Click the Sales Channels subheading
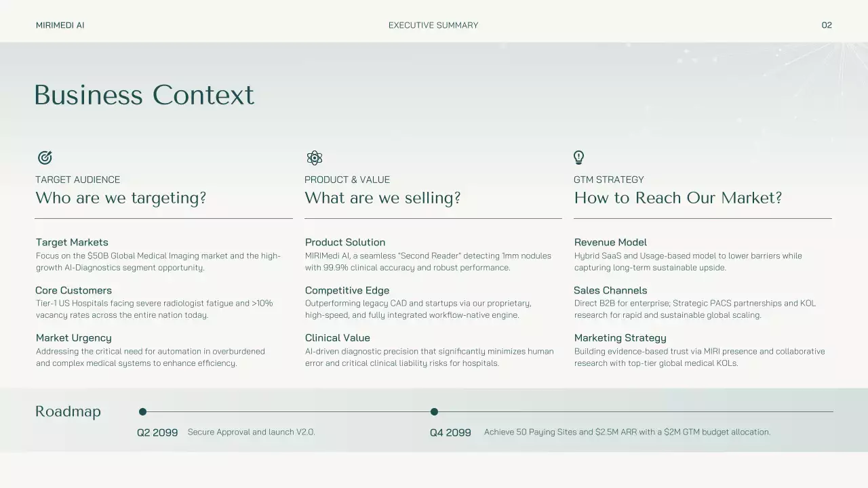 click(x=610, y=290)
